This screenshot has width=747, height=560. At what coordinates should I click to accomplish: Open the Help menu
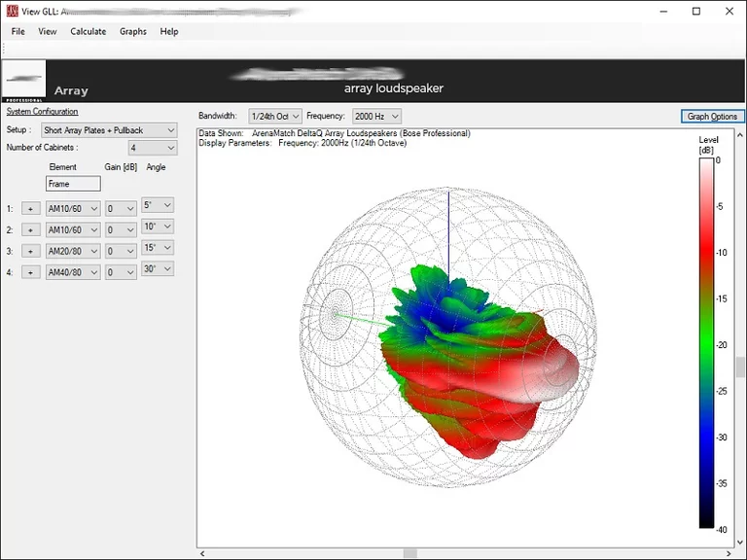pos(169,31)
